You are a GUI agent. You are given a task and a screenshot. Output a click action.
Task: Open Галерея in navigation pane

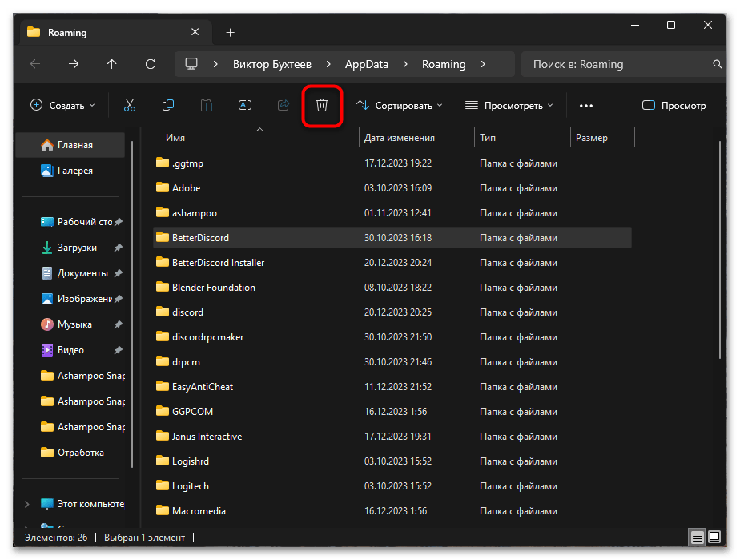point(70,171)
